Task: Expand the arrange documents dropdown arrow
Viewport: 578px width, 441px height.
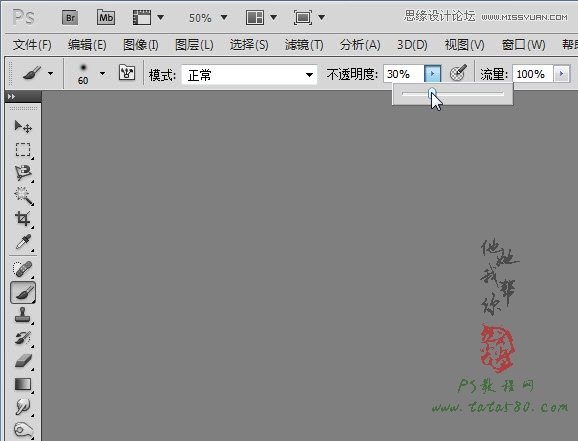Action: (x=273, y=17)
